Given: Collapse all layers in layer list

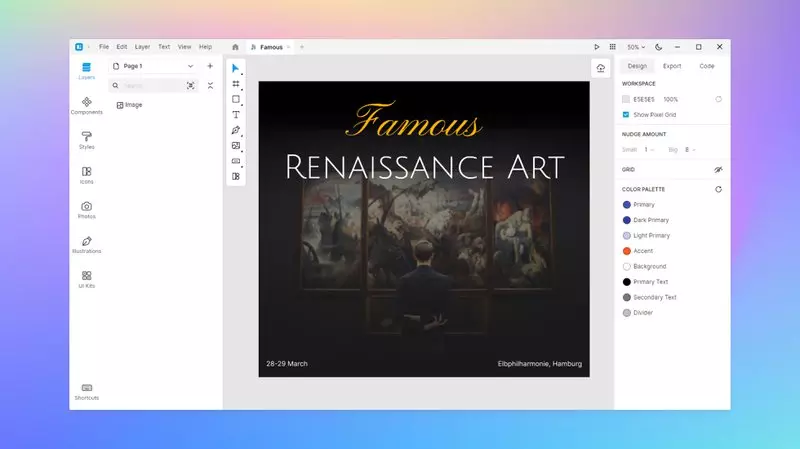Looking at the screenshot, I should 210,86.
